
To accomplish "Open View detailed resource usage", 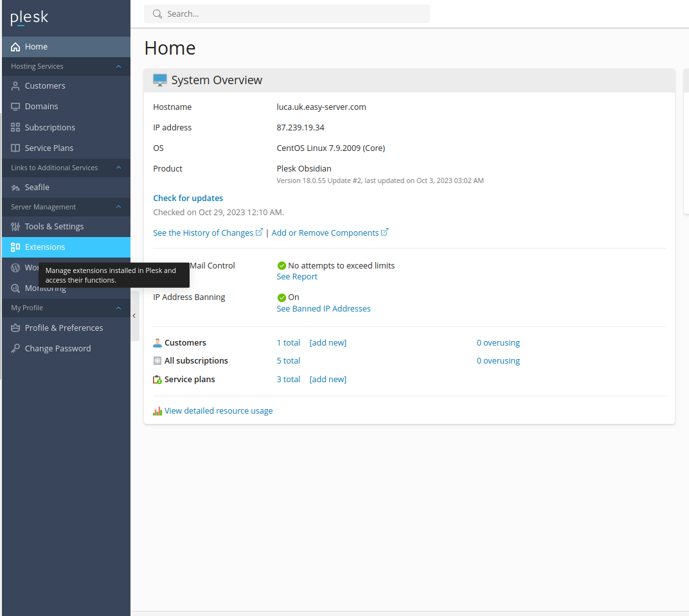I will coord(219,411).
